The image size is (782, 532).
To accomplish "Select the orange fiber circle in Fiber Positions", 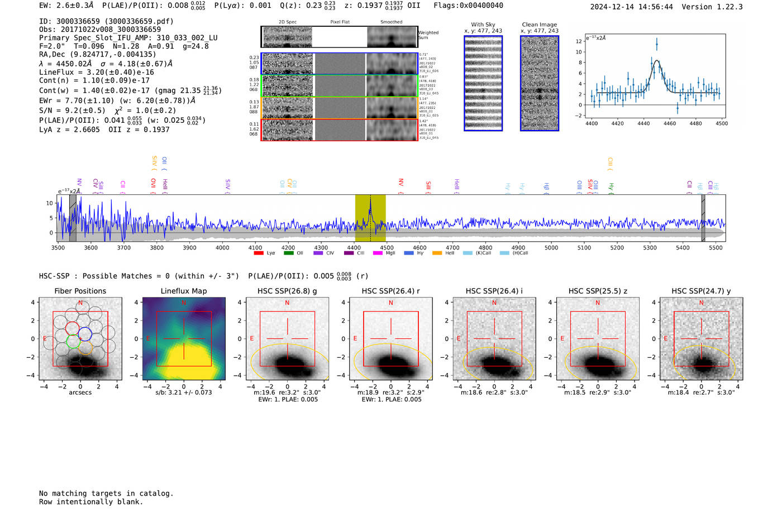I will pos(84,348).
